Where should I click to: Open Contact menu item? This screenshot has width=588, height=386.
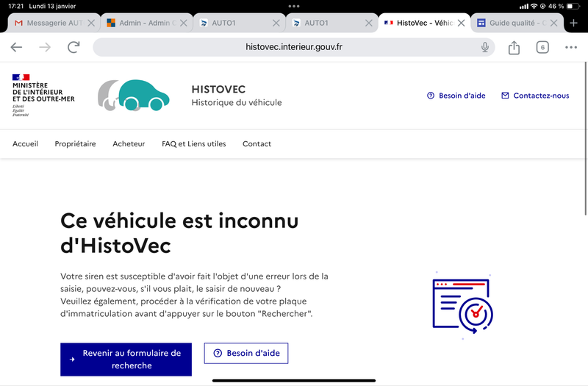pos(257,143)
